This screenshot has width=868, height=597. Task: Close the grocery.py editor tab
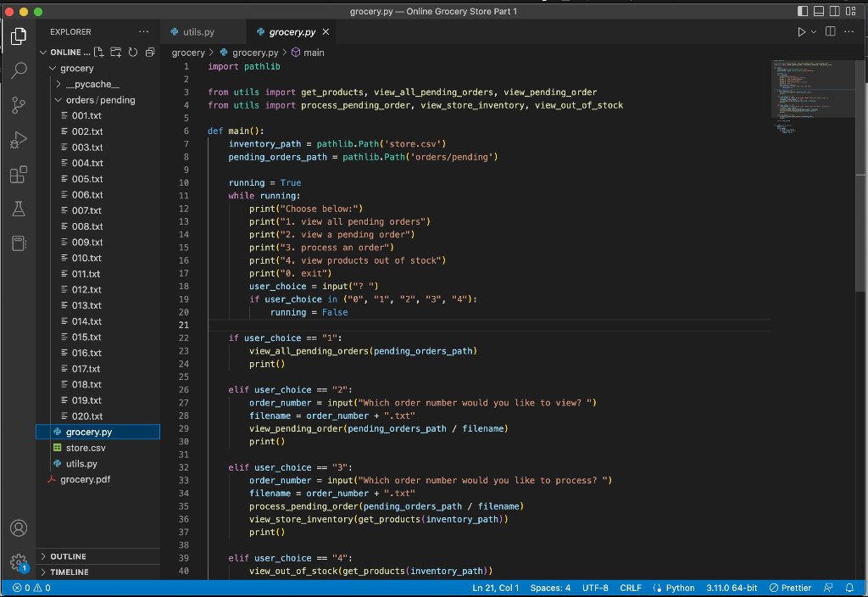point(325,32)
